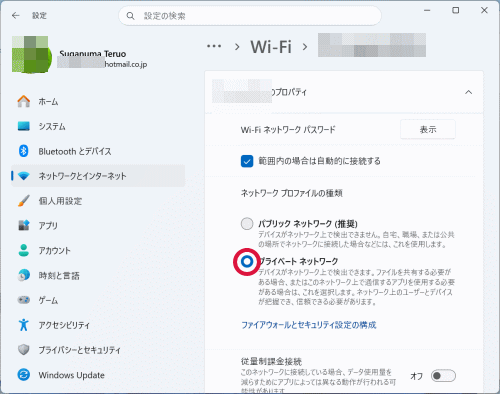Click the Time and language globe icon
Image resolution: width=500 pixels, height=394 pixels.
(24, 275)
